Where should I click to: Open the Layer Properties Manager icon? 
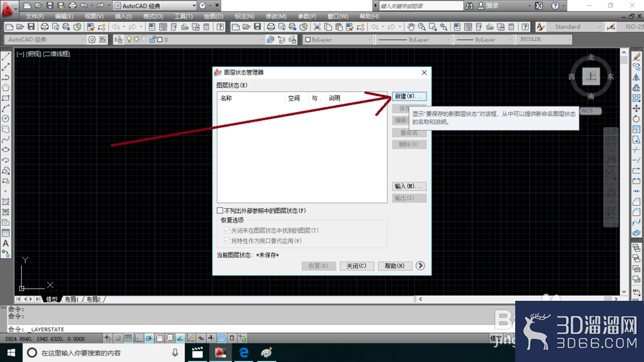pyautogui.click(x=118, y=39)
